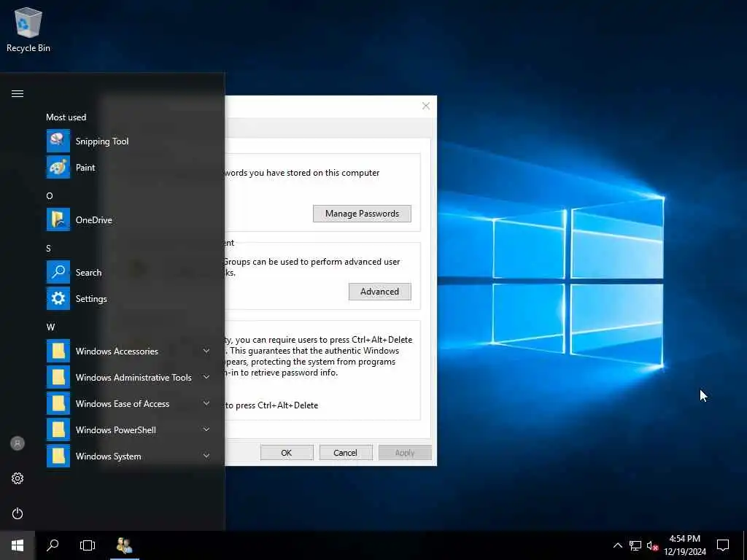The width and height of the screenshot is (747, 560).
Task: Select the User Accounts taskbar icon
Action: [x=124, y=545]
